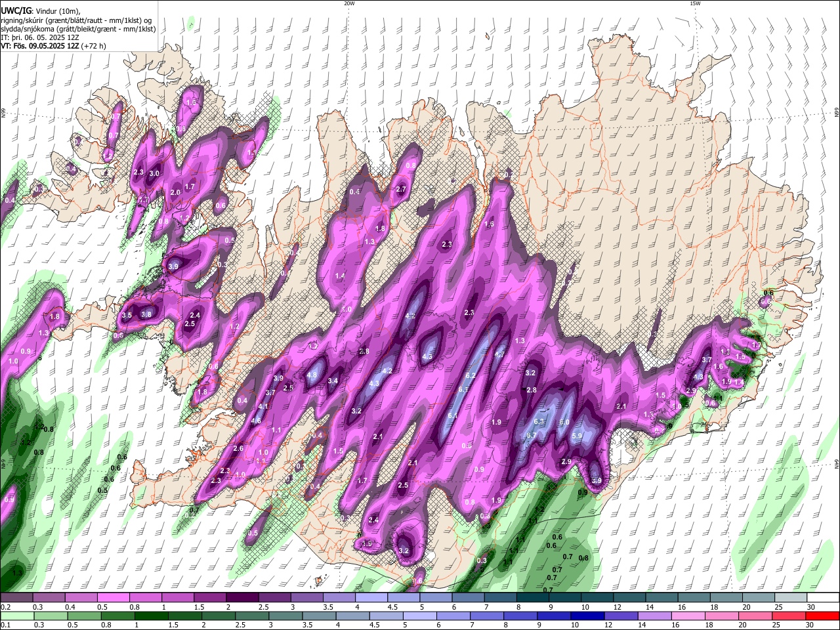
Task: Click the light pink 16–18 rain legend swatch
Action: [x=688, y=616]
